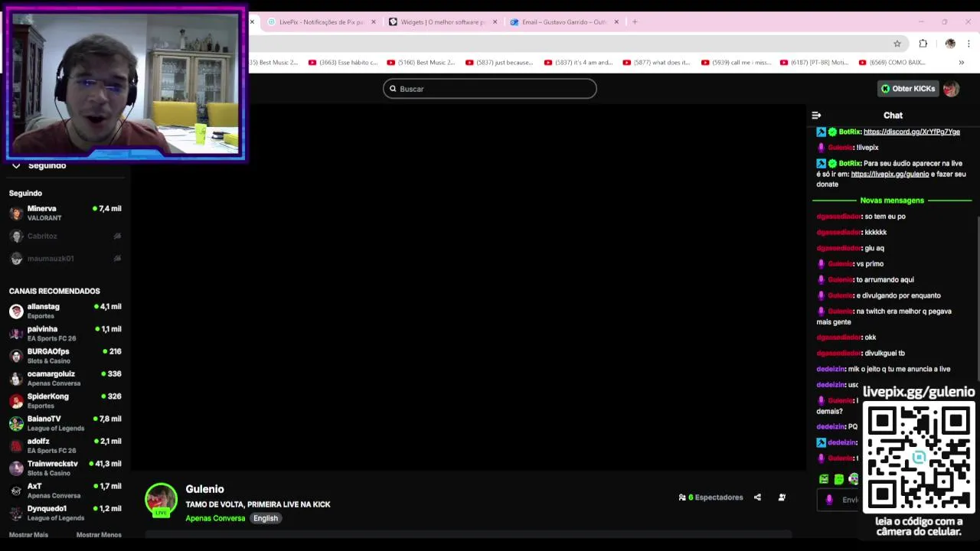Open the '(5877) what does it...' bookmark
This screenshot has height=551, width=980.
656,63
